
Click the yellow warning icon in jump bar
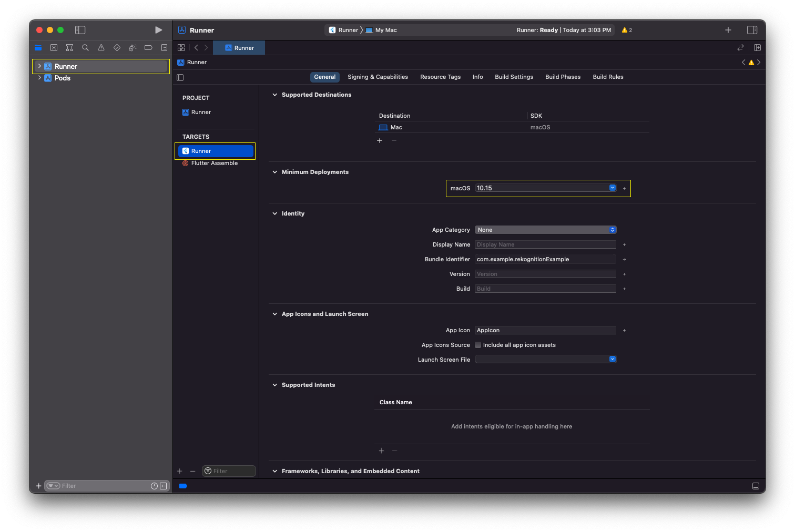[751, 62]
